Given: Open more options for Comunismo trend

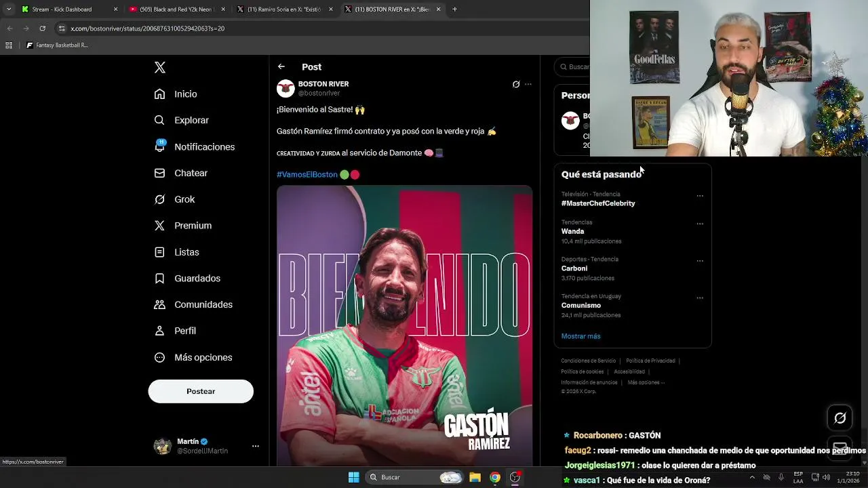Looking at the screenshot, I should [700, 298].
